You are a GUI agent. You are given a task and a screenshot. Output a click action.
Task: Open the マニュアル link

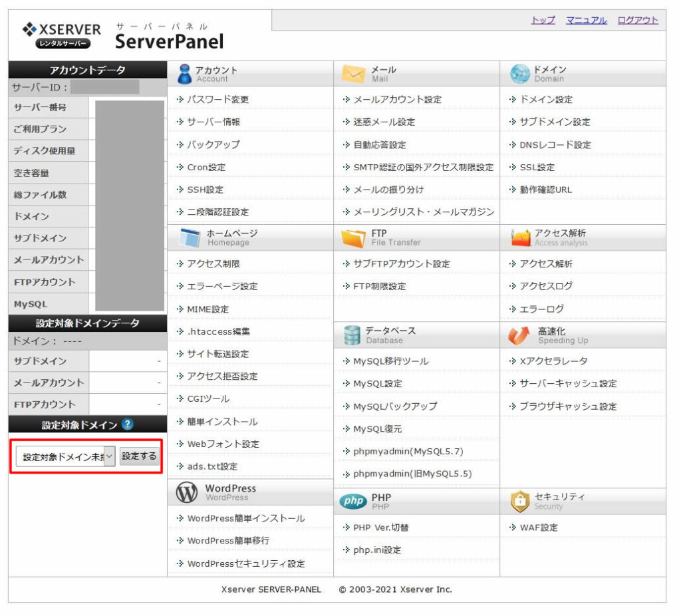(587, 20)
